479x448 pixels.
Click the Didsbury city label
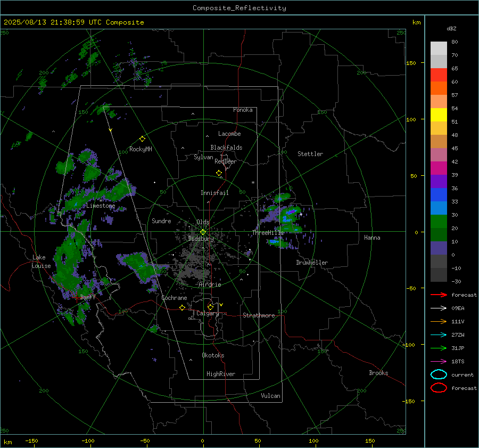pyautogui.click(x=201, y=239)
